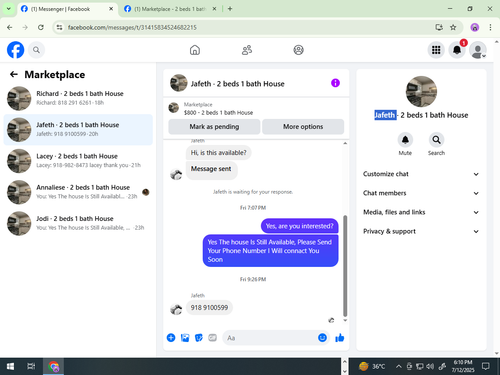Open a new browser tab
Screen dimensions: 500x375
[230, 9]
